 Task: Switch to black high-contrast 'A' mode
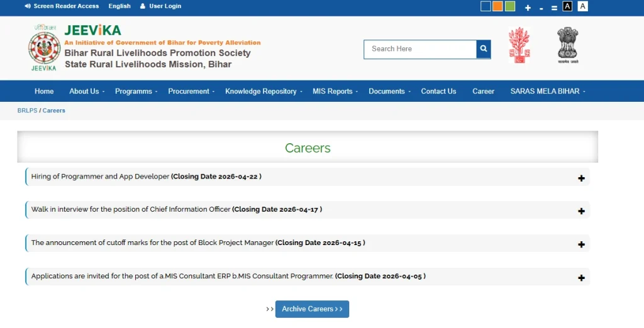[567, 6]
